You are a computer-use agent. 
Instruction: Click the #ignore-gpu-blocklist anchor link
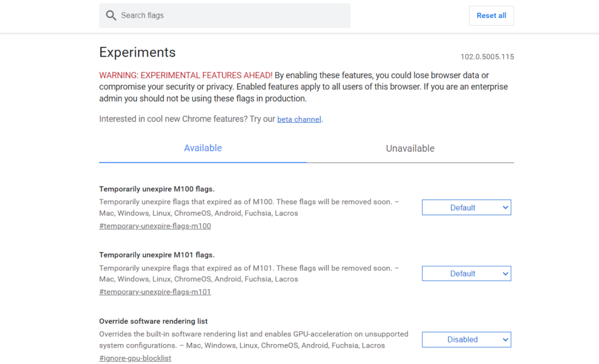point(135,358)
